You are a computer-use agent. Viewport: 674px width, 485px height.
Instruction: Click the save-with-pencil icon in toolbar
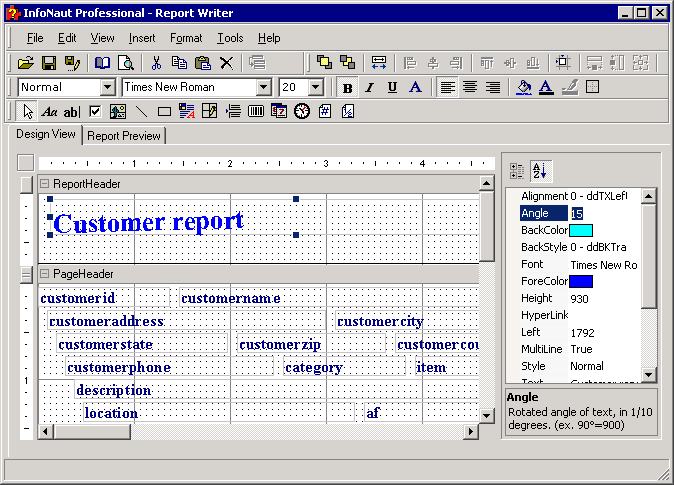(72, 63)
